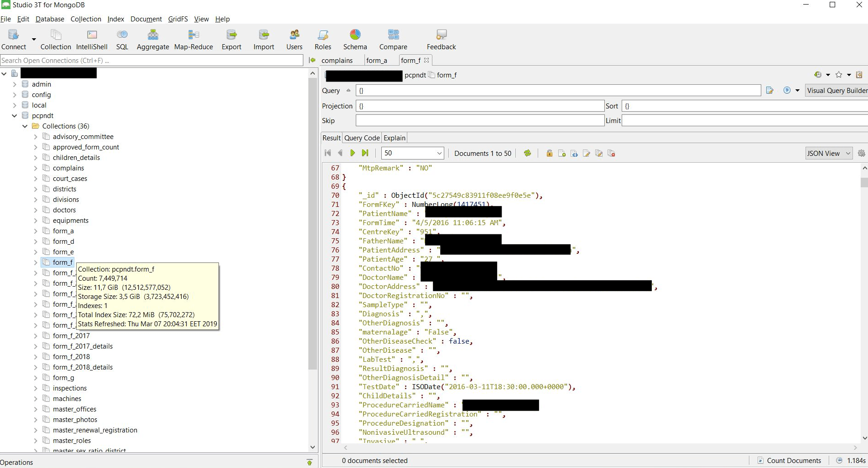Expand the admin database node
868x468 pixels.
(15, 84)
